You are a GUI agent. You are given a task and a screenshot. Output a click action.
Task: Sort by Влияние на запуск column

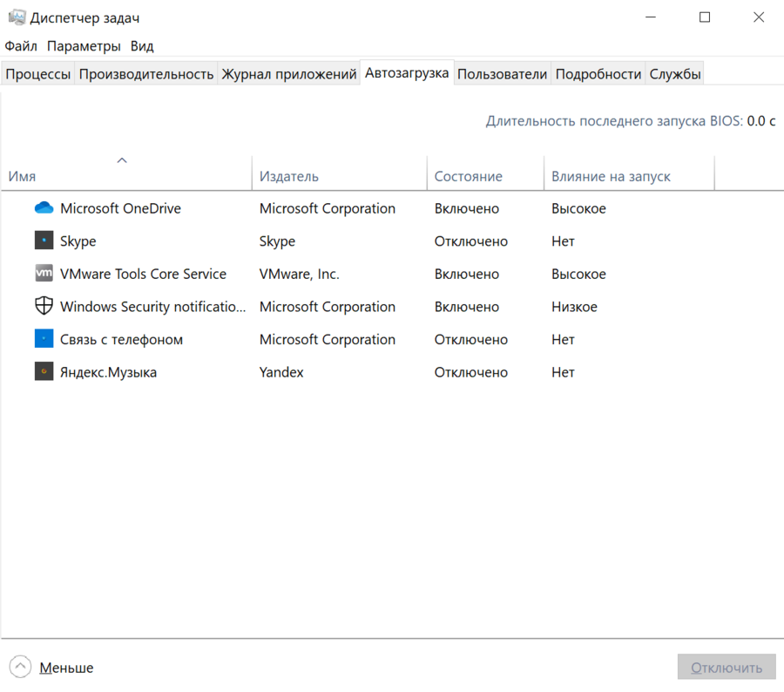coord(611,176)
